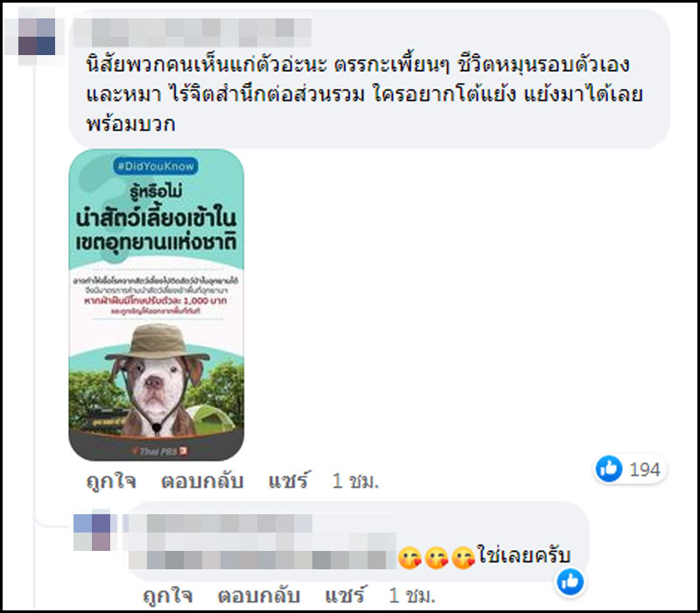Viewport: 700px width, 613px height.
Task: Click the blue thumbs-up reaction icon beside 194
Action: (x=608, y=469)
